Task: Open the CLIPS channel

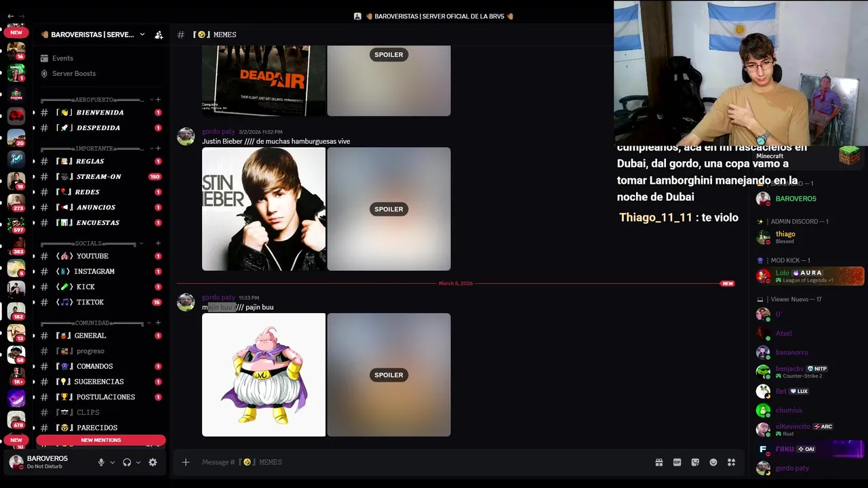Action: tap(101, 413)
